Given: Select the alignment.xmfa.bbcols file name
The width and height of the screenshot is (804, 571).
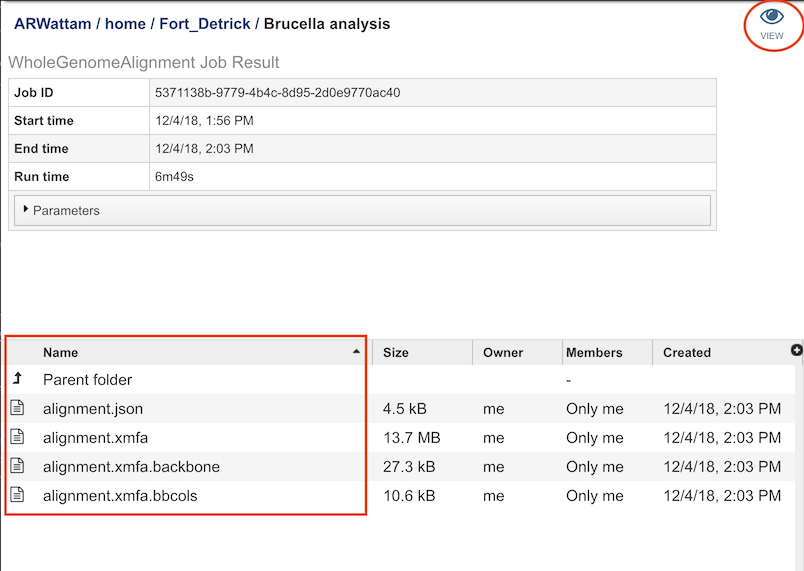Looking at the screenshot, I should [x=120, y=496].
